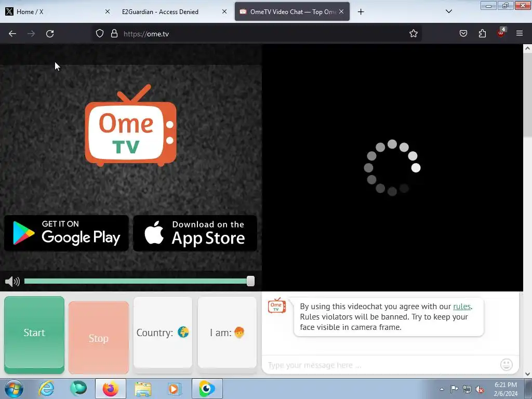Open Windows Media Player from taskbar
The image size is (532, 399).
click(175, 389)
